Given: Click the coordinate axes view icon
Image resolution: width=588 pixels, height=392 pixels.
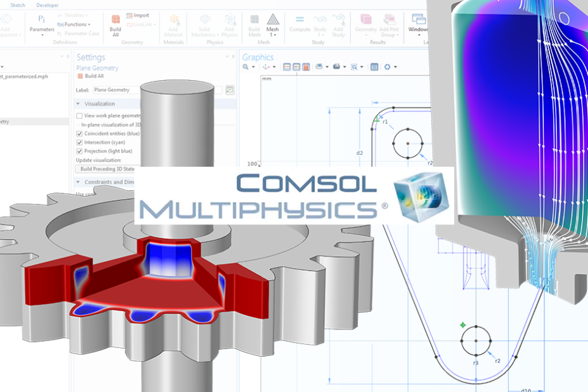Looking at the screenshot, I should 266,67.
